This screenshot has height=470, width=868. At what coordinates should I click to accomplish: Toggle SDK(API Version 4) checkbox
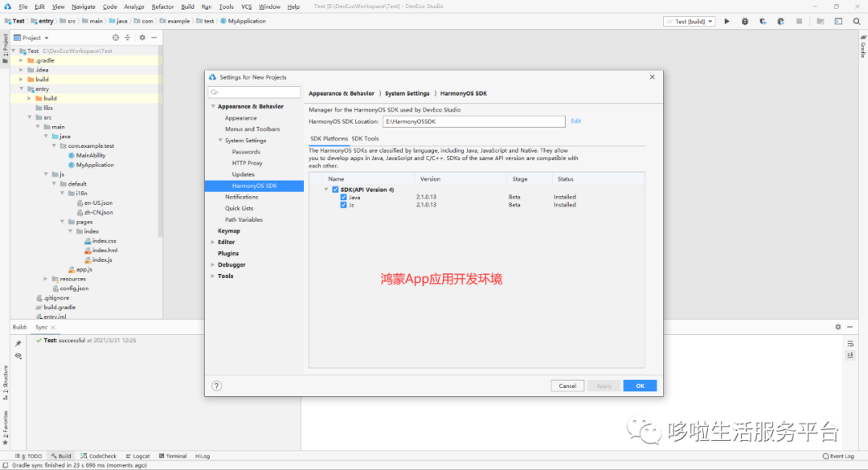(335, 190)
